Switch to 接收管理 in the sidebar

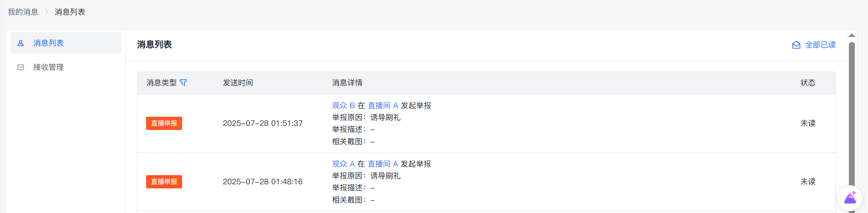[48, 67]
